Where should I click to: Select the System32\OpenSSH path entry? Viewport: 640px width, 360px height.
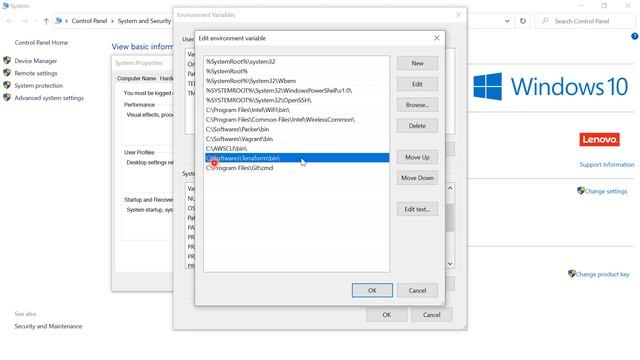[x=296, y=100]
